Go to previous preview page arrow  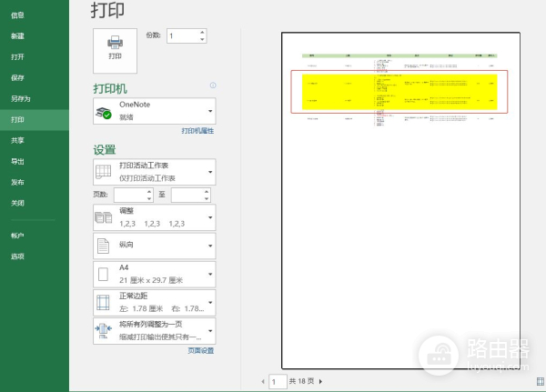point(263,382)
